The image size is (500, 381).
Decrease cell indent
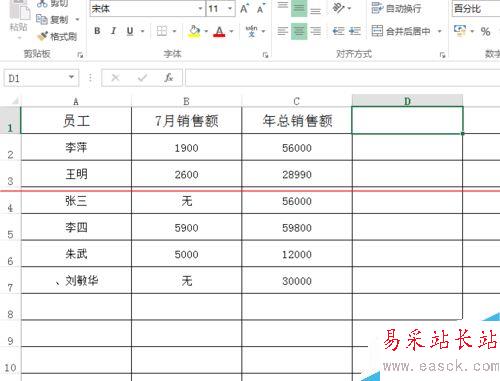click(x=338, y=31)
